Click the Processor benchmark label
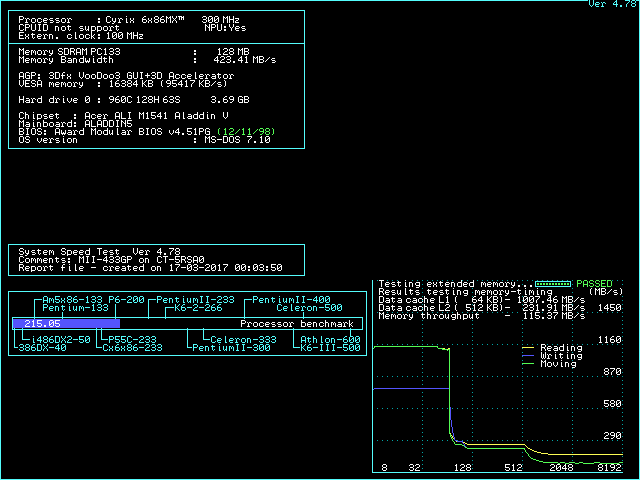 (298, 324)
